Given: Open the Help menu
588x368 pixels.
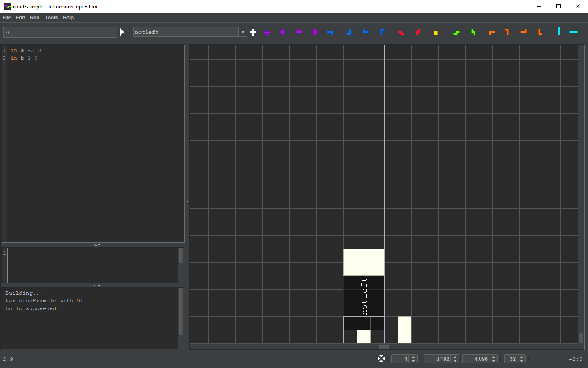Looking at the screenshot, I should pyautogui.click(x=68, y=18).
